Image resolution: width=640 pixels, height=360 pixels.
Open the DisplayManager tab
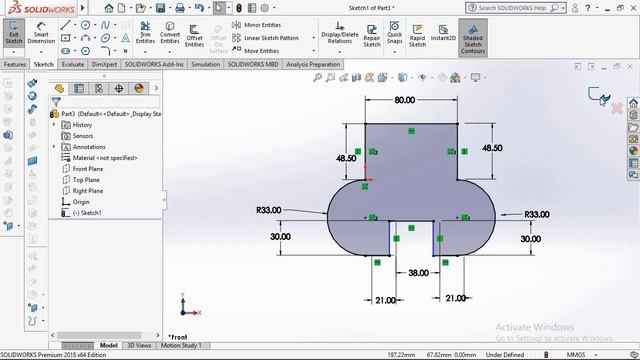(139, 88)
